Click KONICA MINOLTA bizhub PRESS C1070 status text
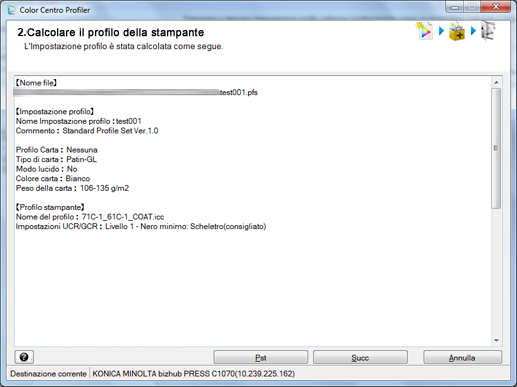This screenshot has width=517, height=387. (194, 374)
